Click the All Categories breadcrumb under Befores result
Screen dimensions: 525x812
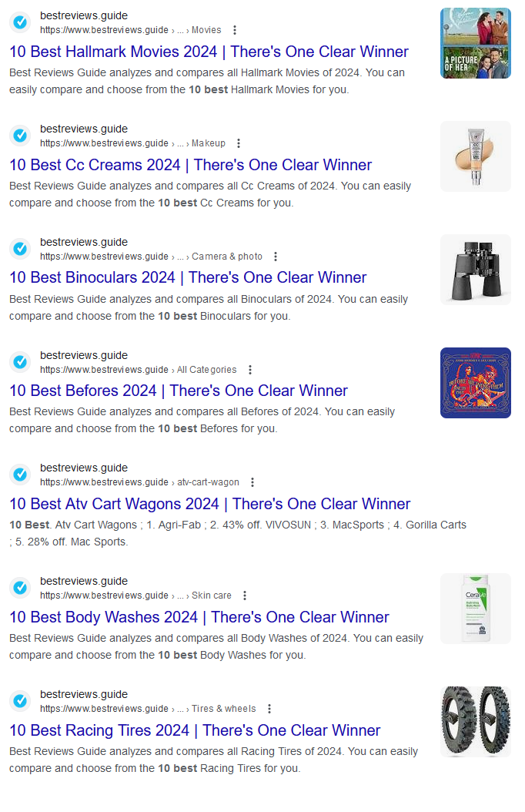point(207,370)
